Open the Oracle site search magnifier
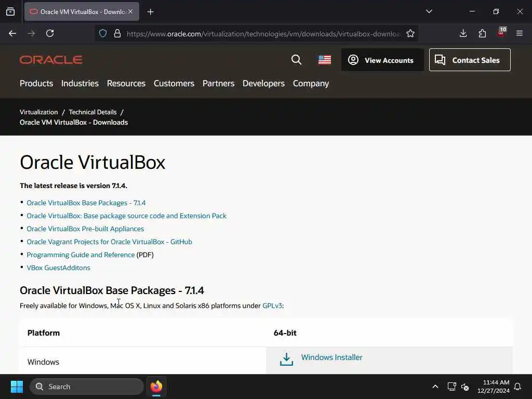Image resolution: width=532 pixels, height=399 pixels. 296,60
